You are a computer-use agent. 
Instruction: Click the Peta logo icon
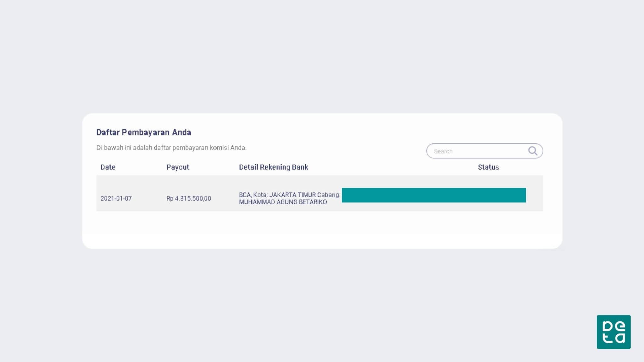click(613, 332)
